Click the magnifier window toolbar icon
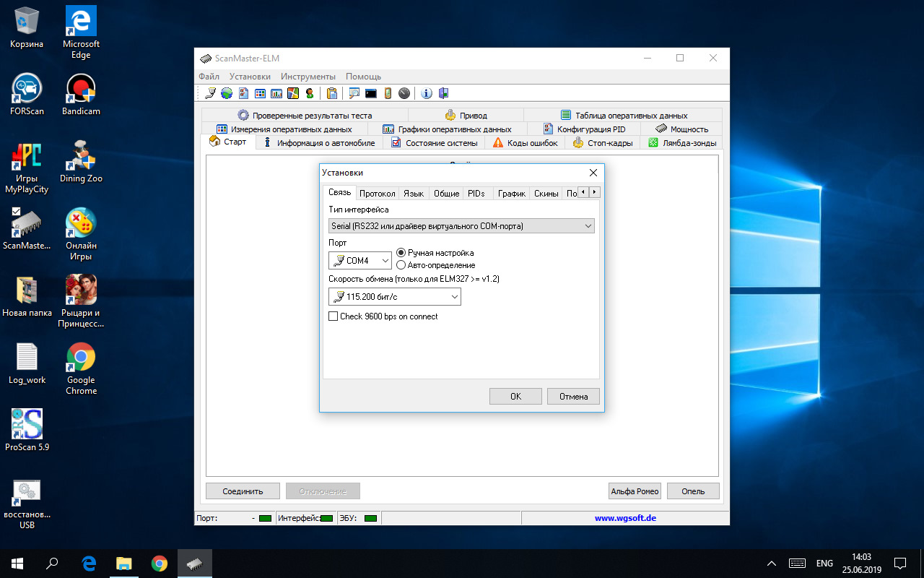 coord(354,93)
